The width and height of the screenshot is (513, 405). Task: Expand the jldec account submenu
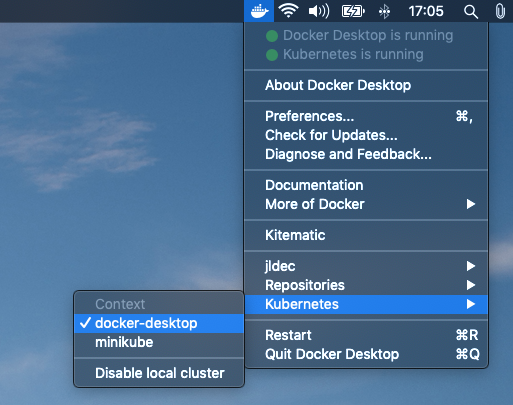pyautogui.click(x=366, y=266)
